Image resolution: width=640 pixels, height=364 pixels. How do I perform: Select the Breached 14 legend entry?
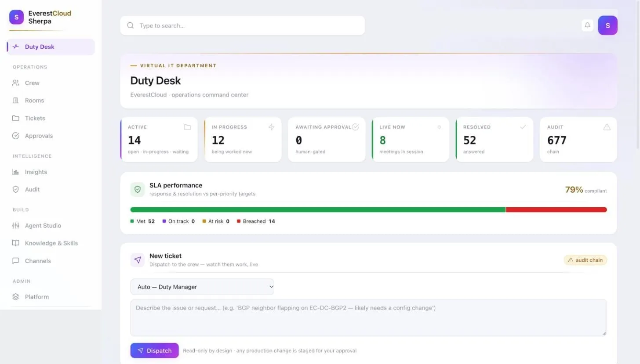(x=256, y=221)
